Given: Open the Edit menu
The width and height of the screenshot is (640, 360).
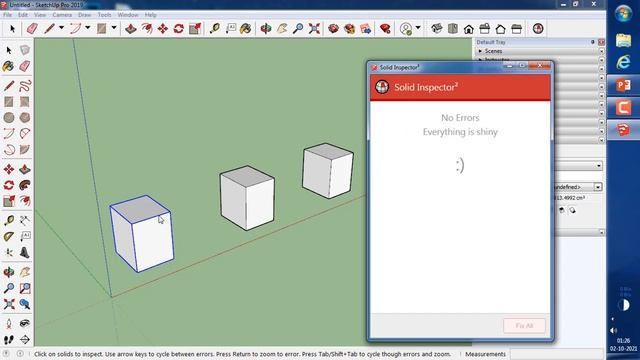Looking at the screenshot, I should [x=23, y=15].
